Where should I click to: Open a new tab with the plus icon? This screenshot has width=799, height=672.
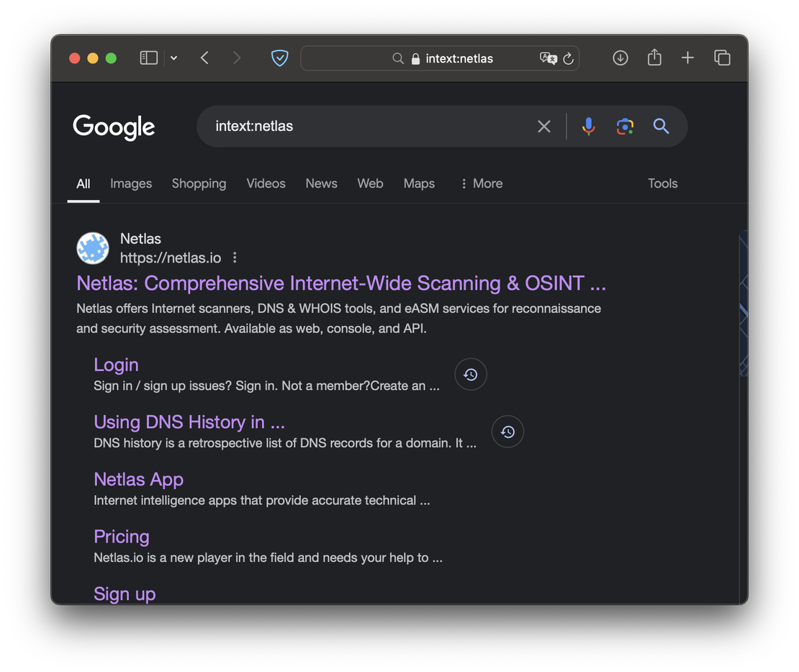click(687, 58)
